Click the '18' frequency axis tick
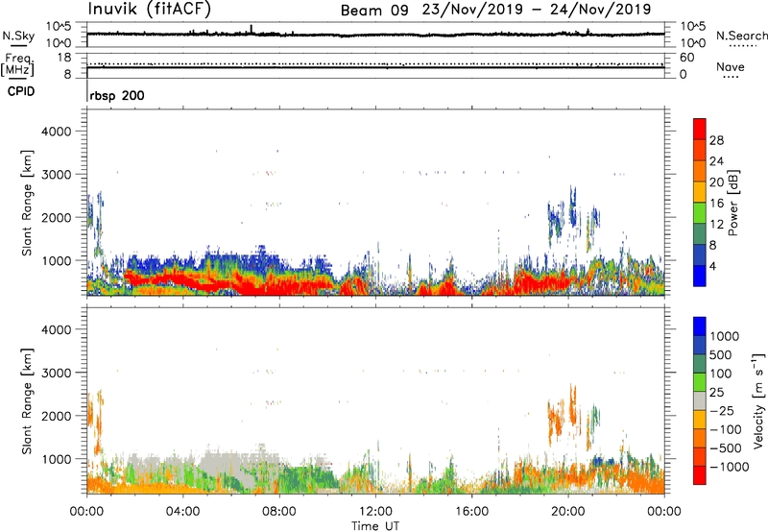The width and height of the screenshot is (768, 532). [64, 58]
